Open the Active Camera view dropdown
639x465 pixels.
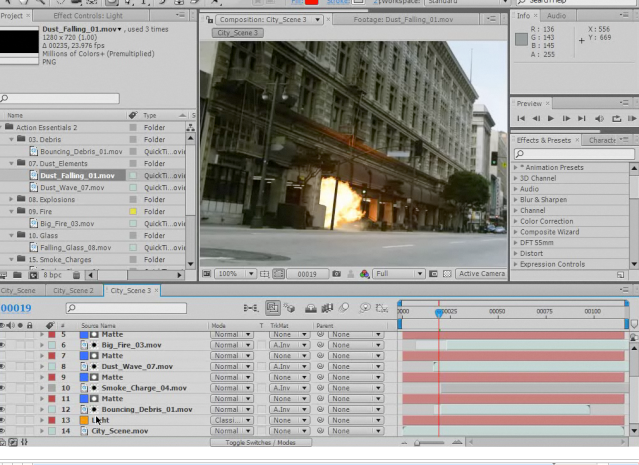coord(481,274)
